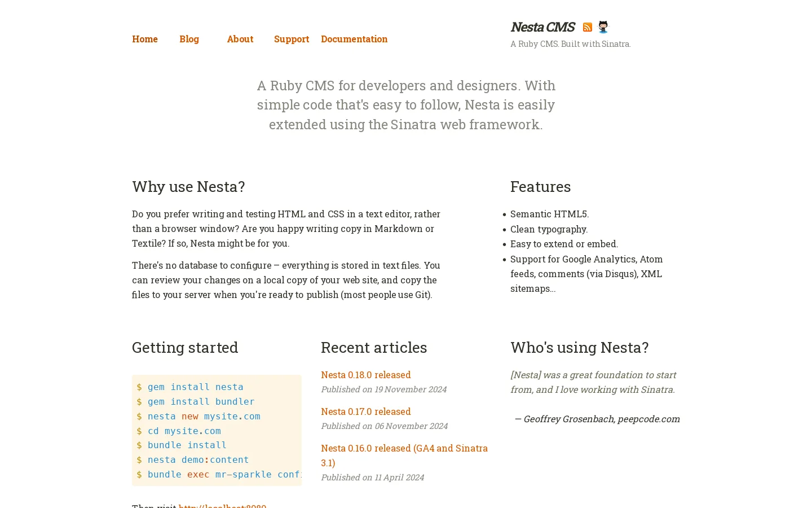The height and width of the screenshot is (508, 812).
Task: Open the Documentation page
Action: point(354,39)
